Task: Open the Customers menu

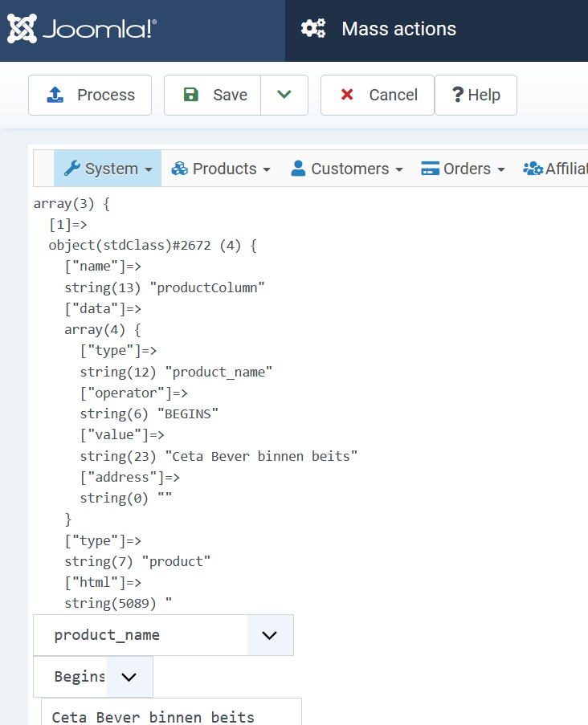Action: coord(350,169)
